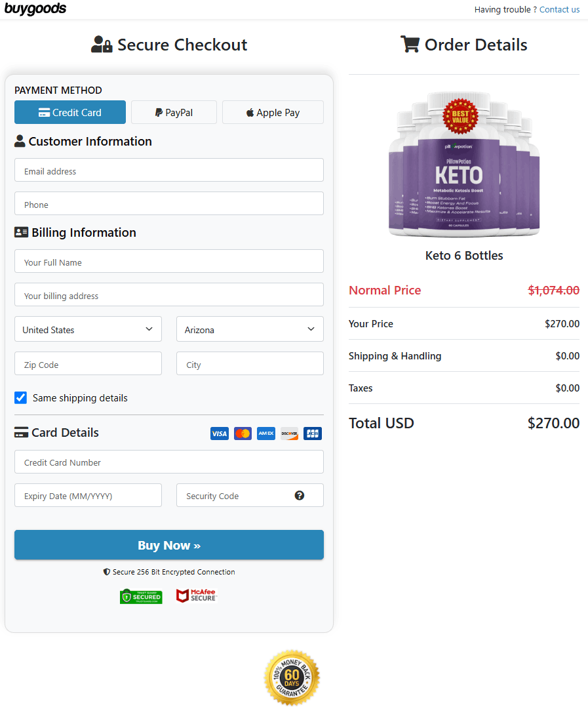Select the JCB card icon
Viewport: 588px width, 707px height.
coord(313,434)
